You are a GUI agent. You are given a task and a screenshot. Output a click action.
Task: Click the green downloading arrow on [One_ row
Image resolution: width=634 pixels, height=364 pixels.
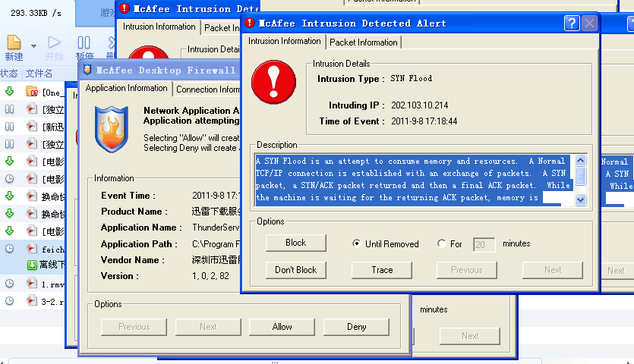[x=9, y=92]
